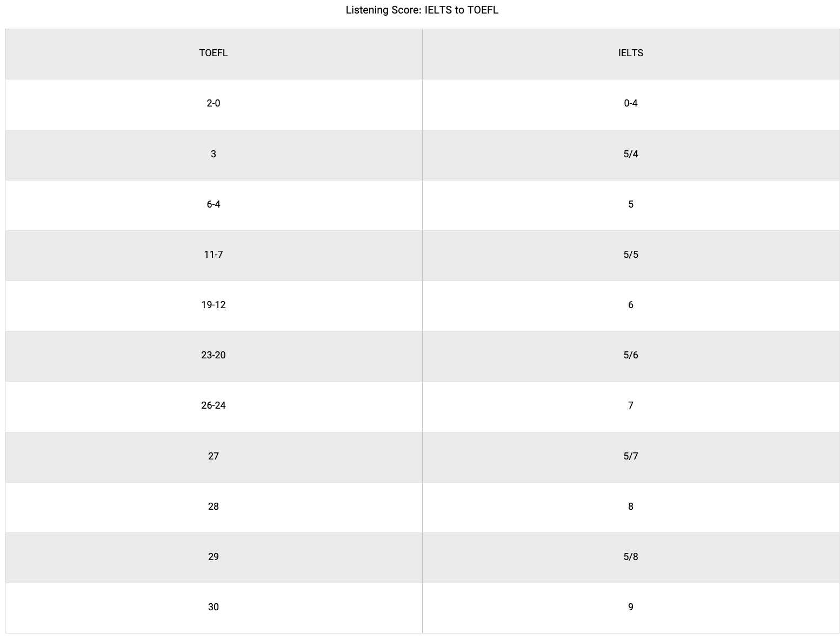Click the TOEFL cell showing 30
The image size is (840, 640).
coord(214,607)
